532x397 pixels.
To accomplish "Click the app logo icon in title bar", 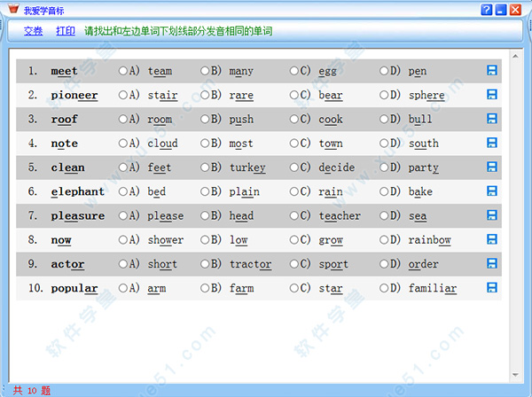I will tap(13, 9).
